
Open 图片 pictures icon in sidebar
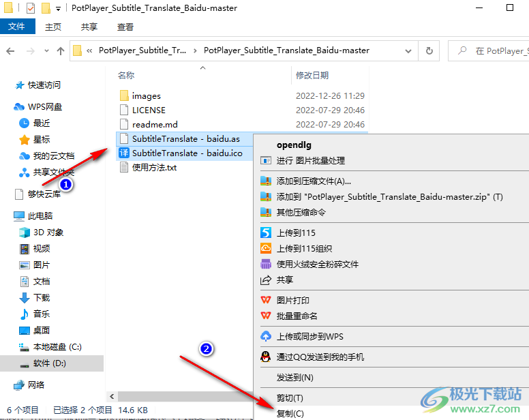tap(25, 265)
